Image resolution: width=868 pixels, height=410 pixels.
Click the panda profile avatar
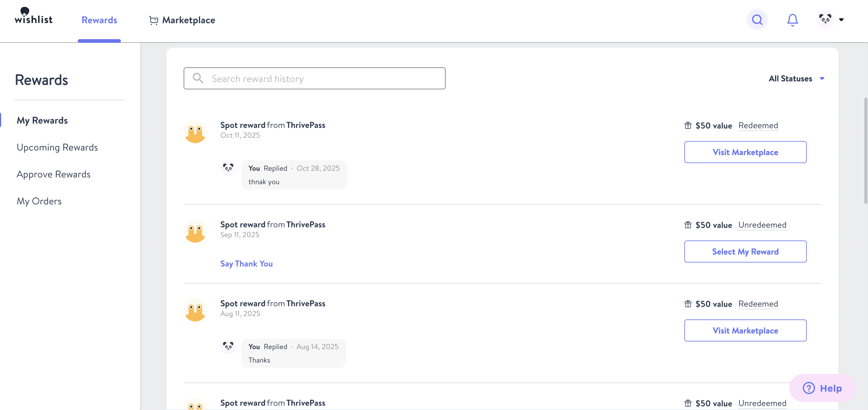point(825,20)
